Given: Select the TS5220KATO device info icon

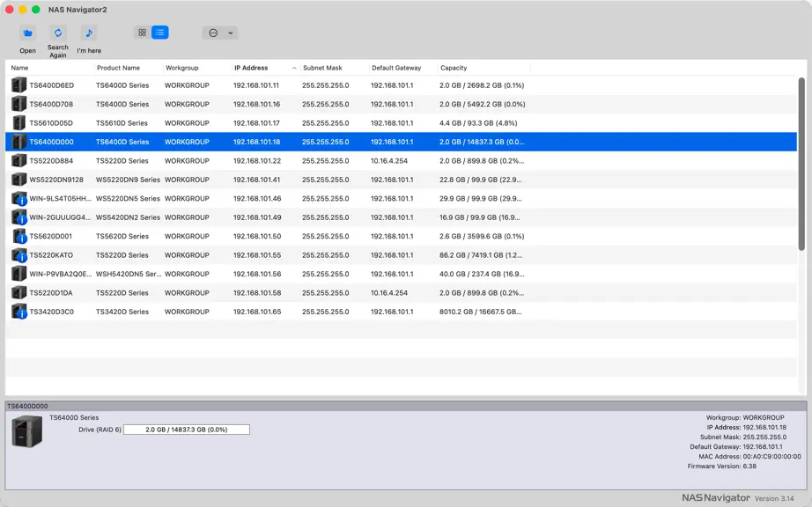Looking at the screenshot, I should coord(18,255).
